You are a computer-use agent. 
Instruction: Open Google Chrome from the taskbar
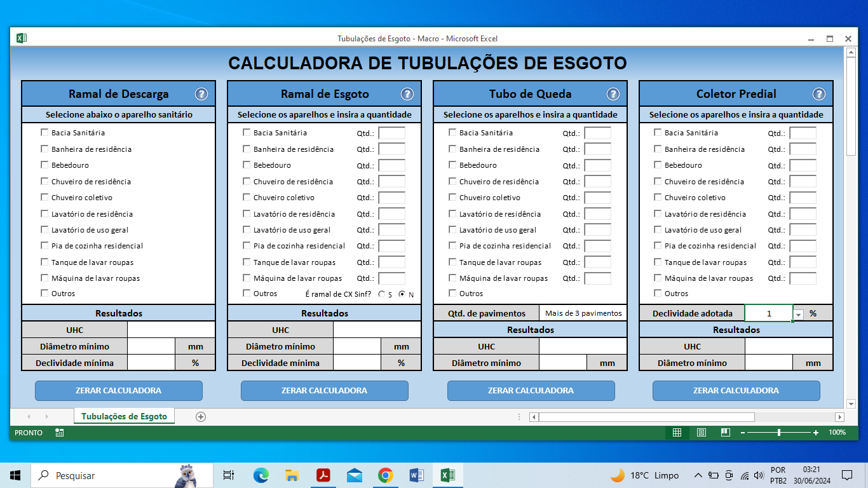coord(385,475)
